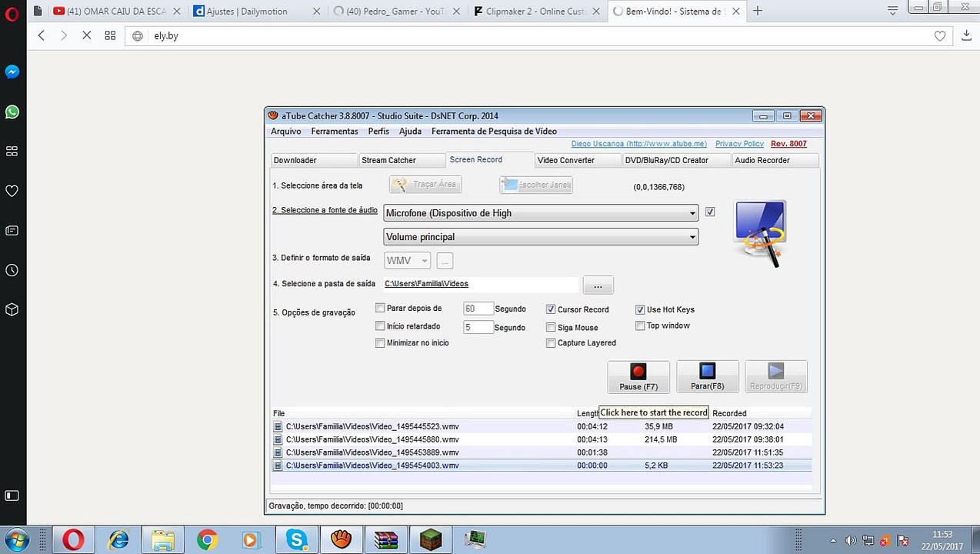Open the Opera history clock icon
The width and height of the screenshot is (980, 554).
click(12, 270)
